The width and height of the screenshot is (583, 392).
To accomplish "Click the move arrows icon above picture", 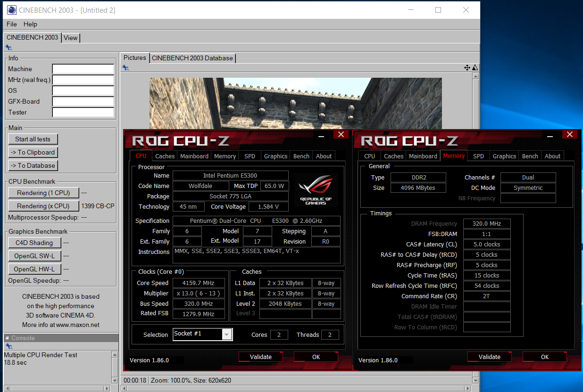I will 467,68.
